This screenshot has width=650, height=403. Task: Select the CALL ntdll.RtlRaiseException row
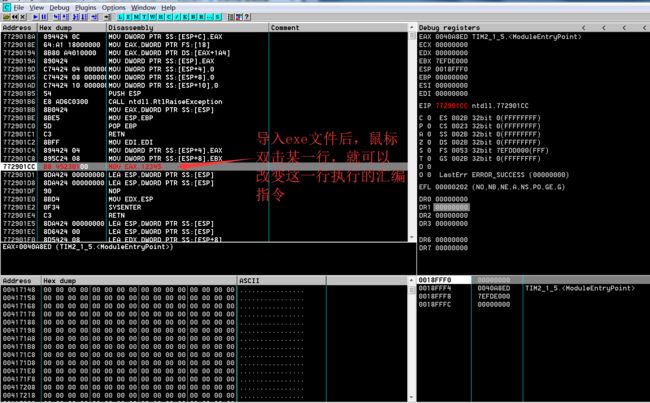pos(204,102)
